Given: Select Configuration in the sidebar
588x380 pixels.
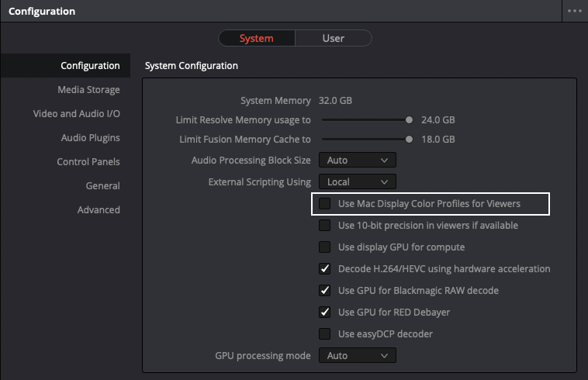Looking at the screenshot, I should tap(65, 66).
